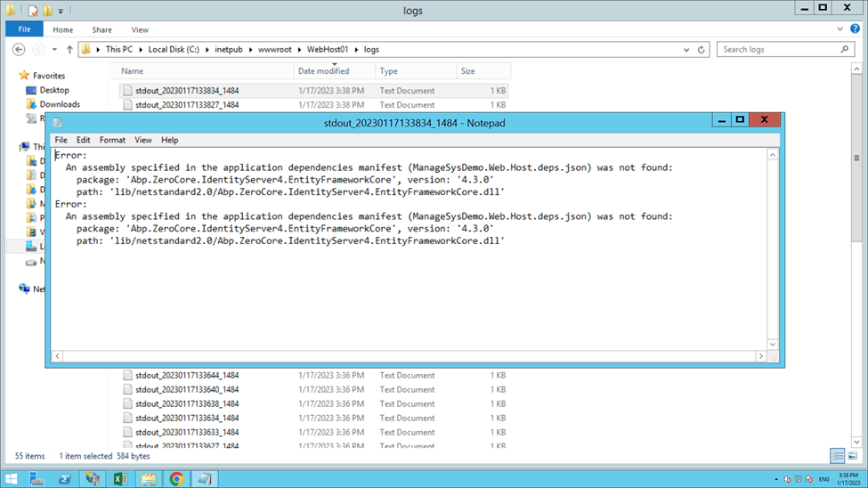Switch to File Explorer taskbar button
The image size is (868, 488).
tap(149, 478)
